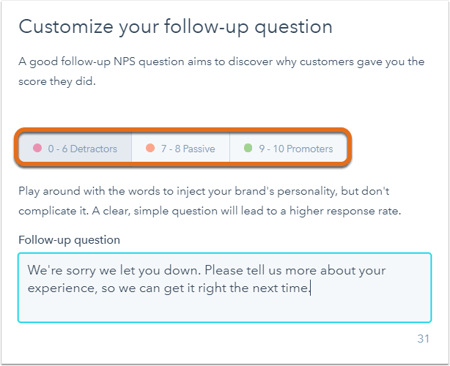Click the character counter showing 31
Viewport: 450px width, 366px height.
click(x=423, y=339)
